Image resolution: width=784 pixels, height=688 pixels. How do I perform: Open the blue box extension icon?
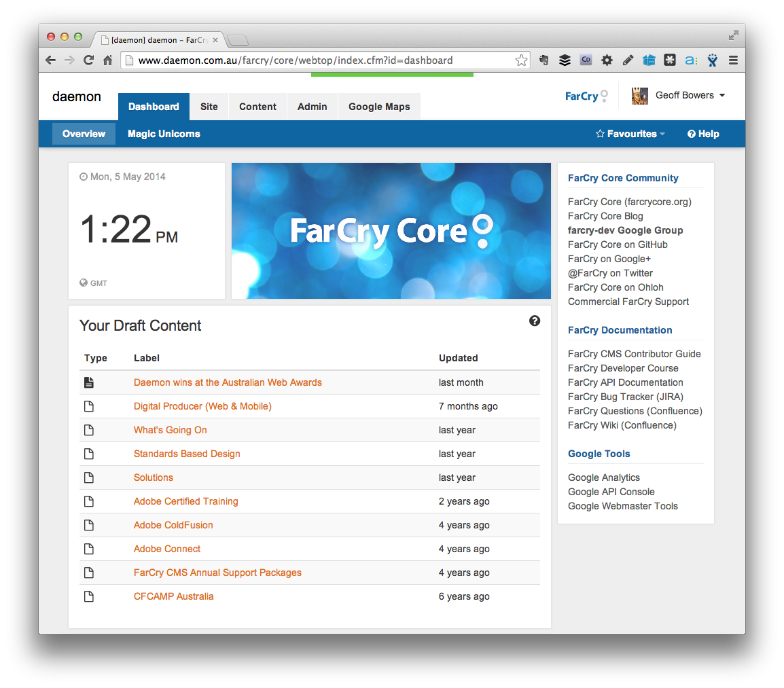[x=649, y=60]
